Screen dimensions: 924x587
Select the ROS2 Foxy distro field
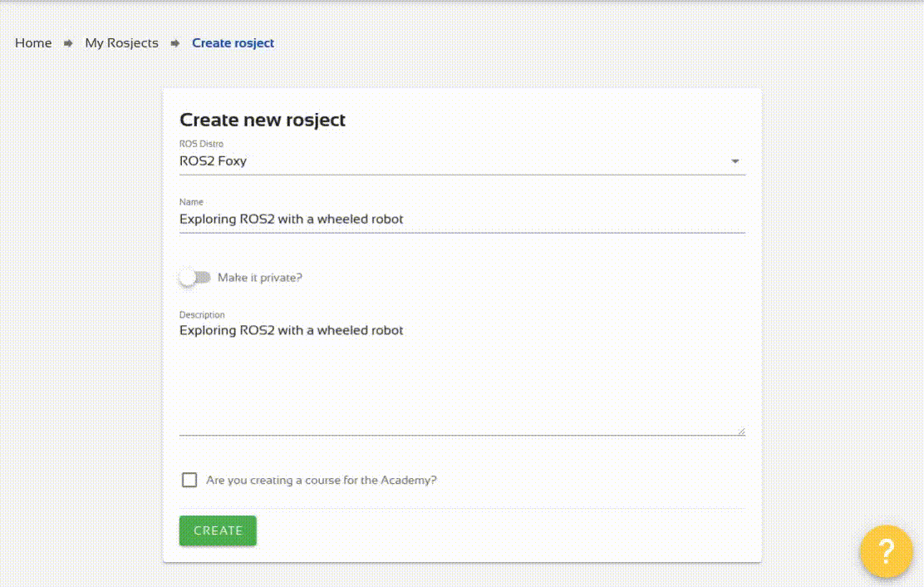pyautogui.click(x=462, y=161)
